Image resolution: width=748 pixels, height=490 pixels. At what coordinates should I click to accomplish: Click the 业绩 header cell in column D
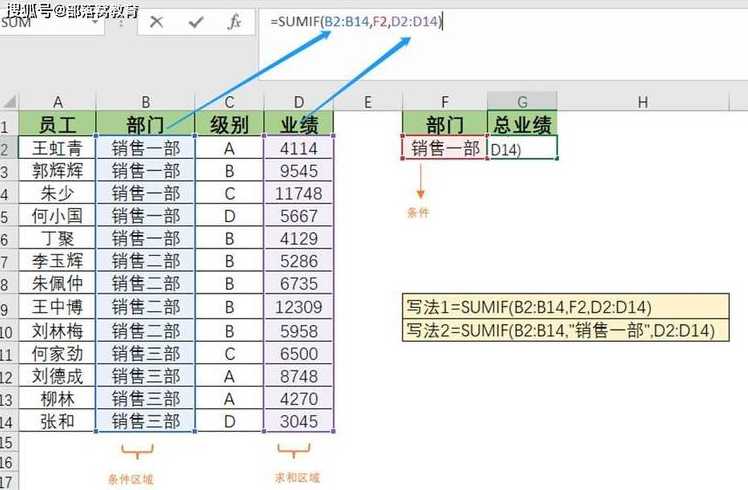[x=299, y=124]
